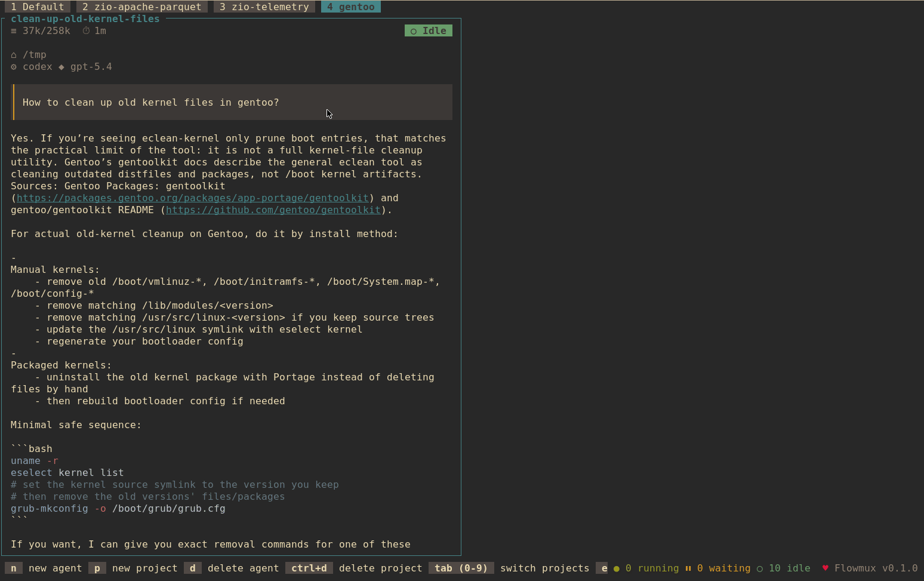Click the 'p' new project key hint
The image size is (924, 581).
[x=97, y=568]
